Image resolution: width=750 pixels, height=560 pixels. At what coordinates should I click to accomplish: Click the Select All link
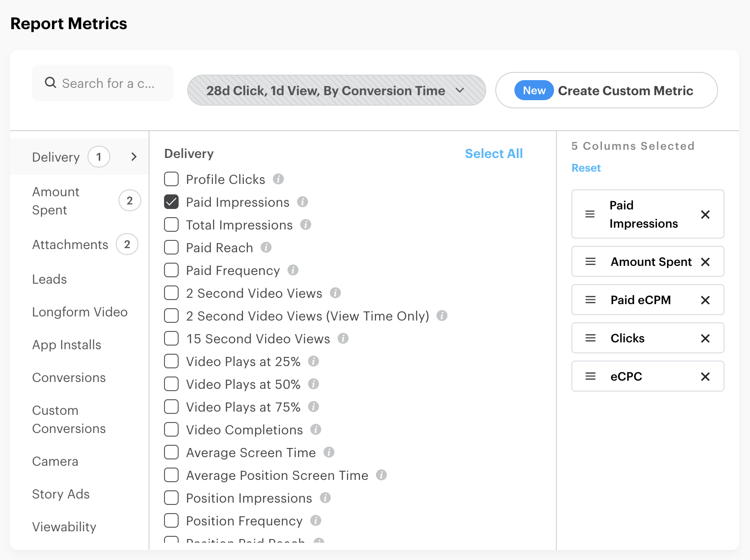[x=493, y=153]
